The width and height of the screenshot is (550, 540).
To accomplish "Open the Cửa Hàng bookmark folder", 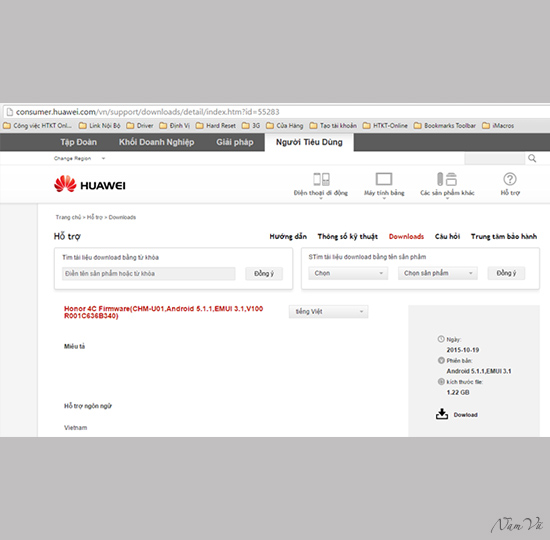I will coord(284,125).
